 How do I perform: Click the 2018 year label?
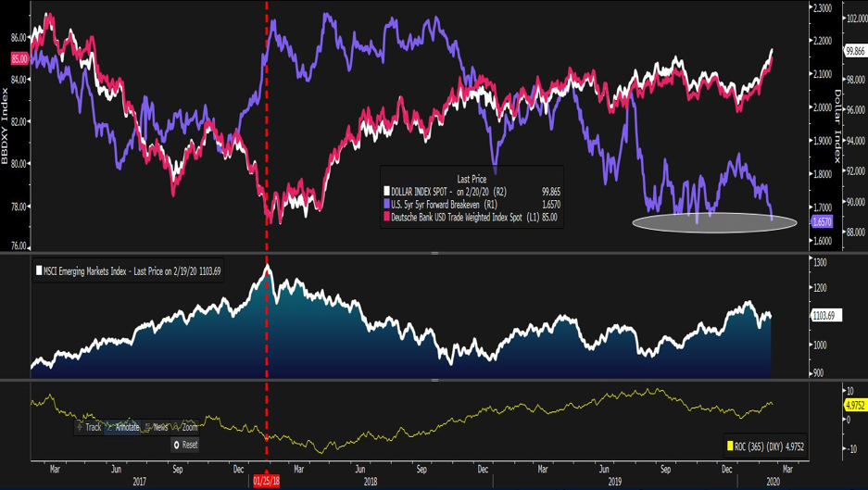371,482
